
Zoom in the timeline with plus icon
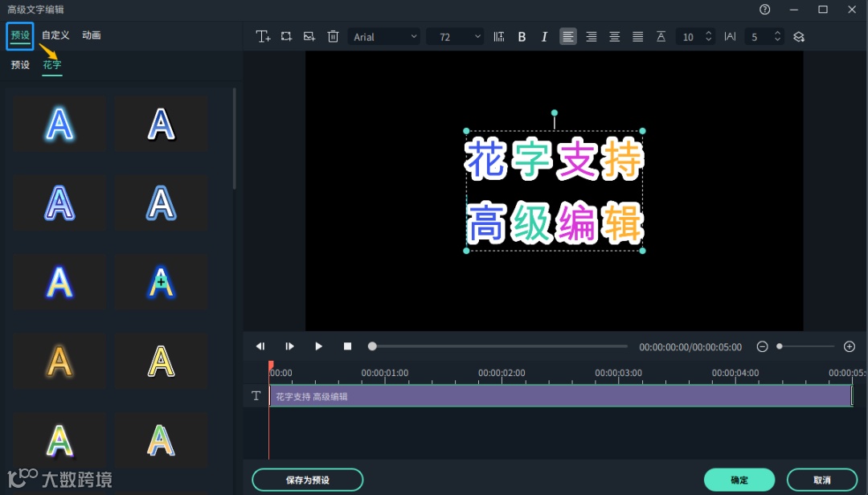850,346
